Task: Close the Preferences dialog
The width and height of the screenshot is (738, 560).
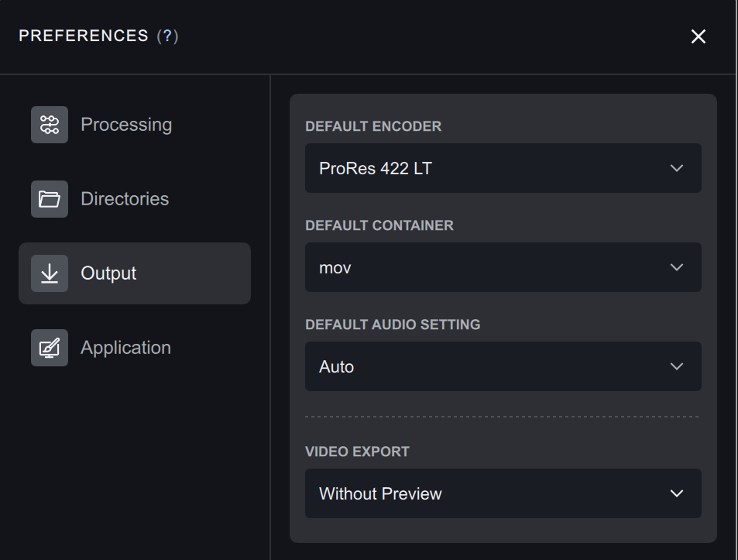Action: (x=698, y=36)
